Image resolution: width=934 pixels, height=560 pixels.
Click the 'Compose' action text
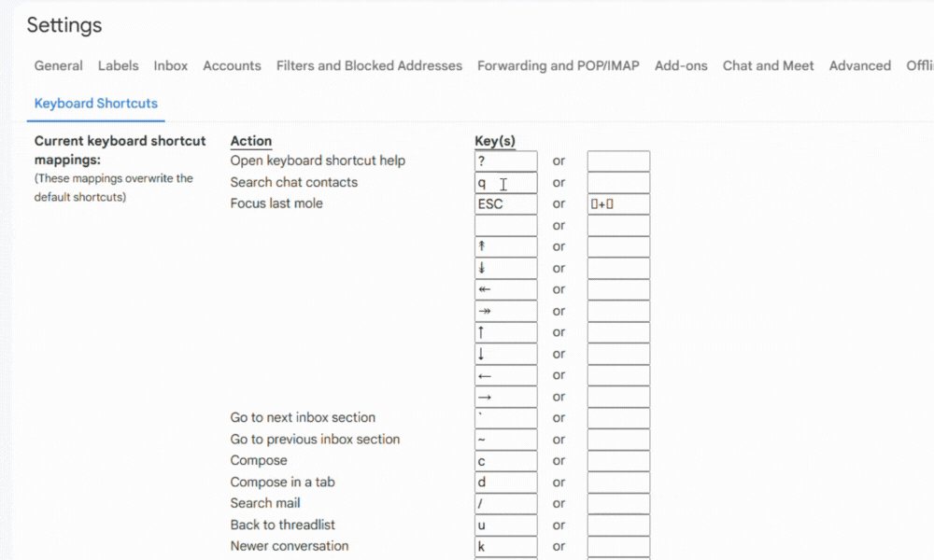pos(259,461)
